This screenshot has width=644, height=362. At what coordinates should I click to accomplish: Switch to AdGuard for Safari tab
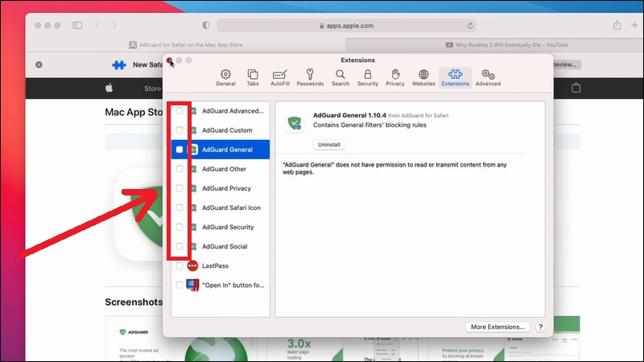[186, 45]
